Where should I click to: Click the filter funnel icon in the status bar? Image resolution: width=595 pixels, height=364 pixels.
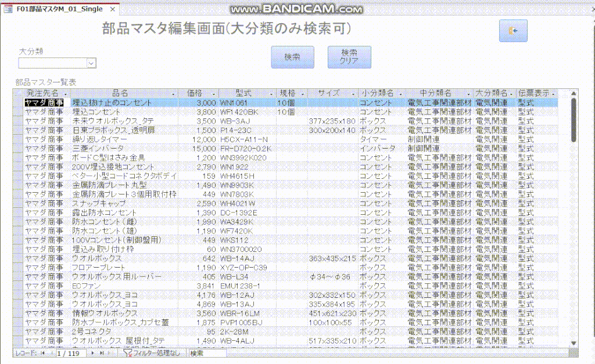[x=128, y=353]
